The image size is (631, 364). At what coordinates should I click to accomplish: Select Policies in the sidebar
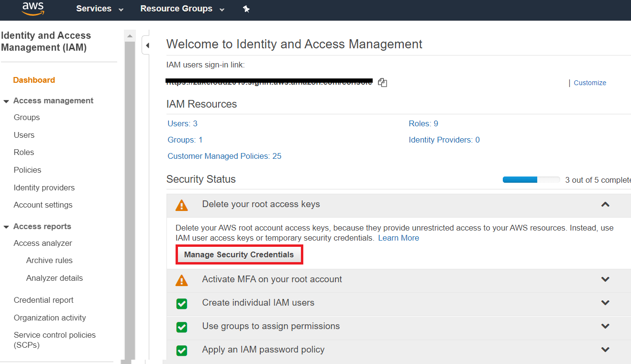point(27,170)
